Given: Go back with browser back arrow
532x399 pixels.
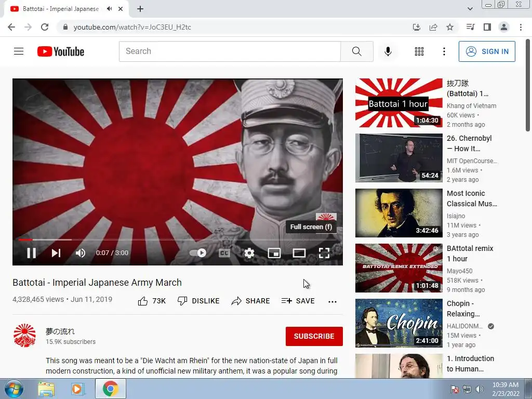Looking at the screenshot, I should point(11,27).
